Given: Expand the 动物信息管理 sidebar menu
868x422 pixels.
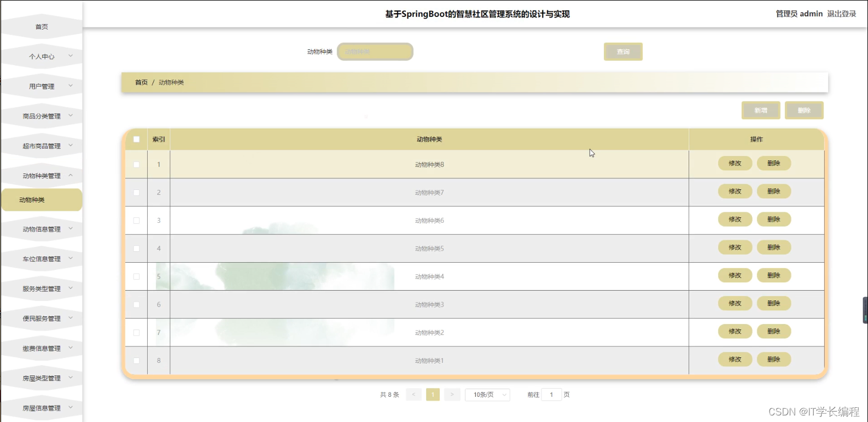Looking at the screenshot, I should [42, 229].
